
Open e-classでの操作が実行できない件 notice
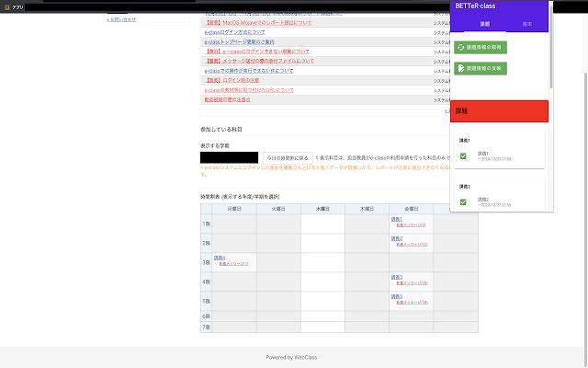249,71
